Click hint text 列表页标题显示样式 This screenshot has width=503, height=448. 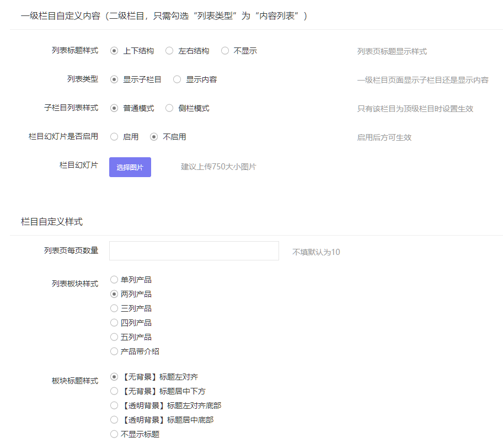click(x=392, y=51)
